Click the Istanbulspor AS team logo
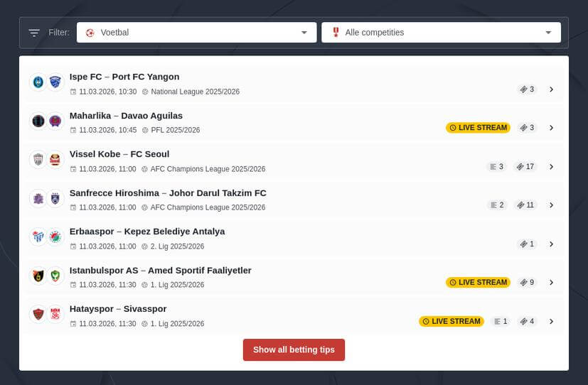This screenshot has width=588, height=385. click(x=38, y=276)
